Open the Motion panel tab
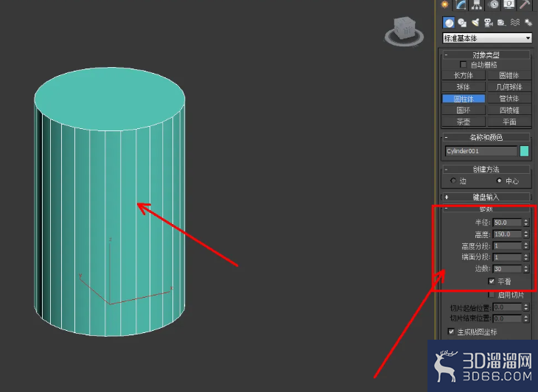This screenshot has width=538, height=392. click(493, 4)
